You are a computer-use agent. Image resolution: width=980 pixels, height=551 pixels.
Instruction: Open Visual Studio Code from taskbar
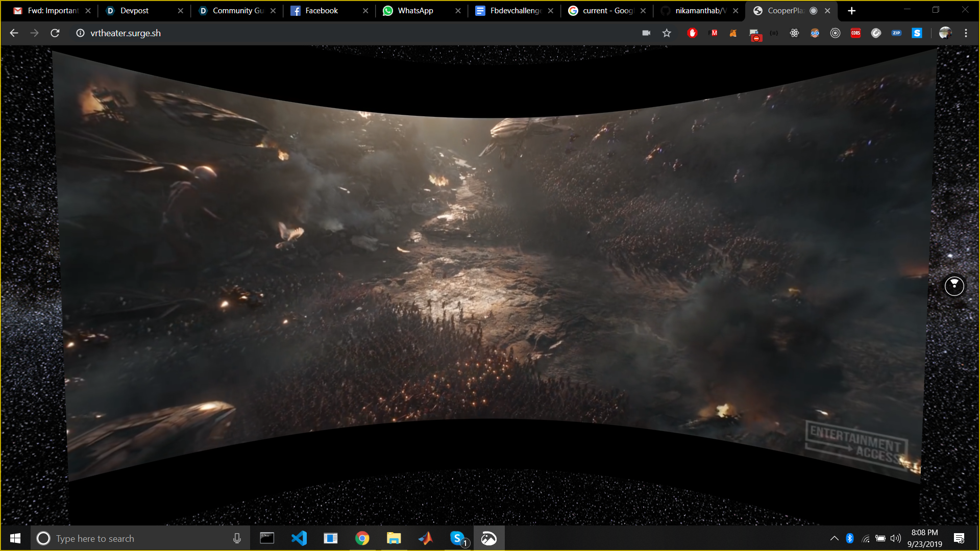pos(299,538)
